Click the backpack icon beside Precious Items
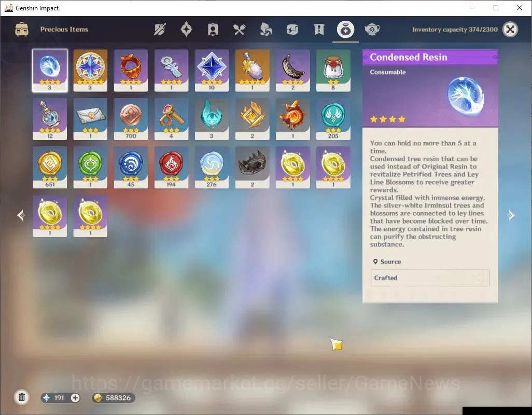 point(22,30)
